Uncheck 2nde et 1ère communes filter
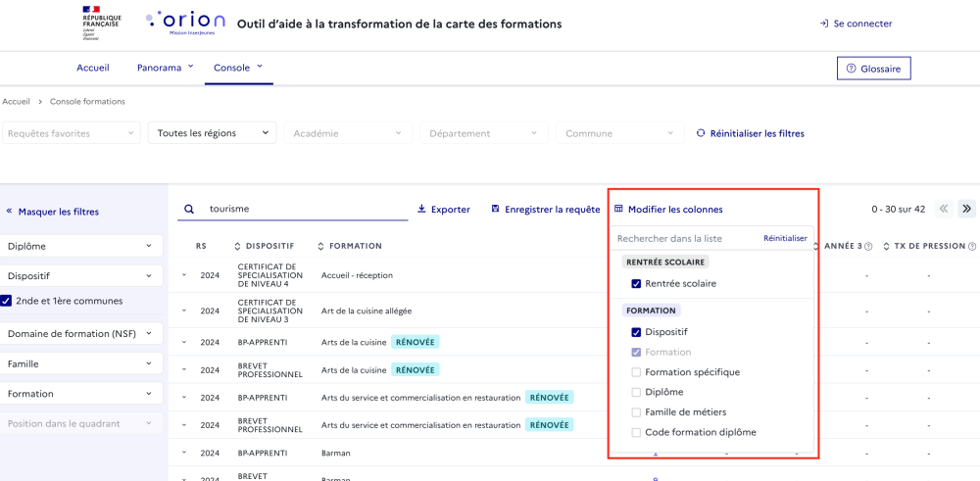 click(x=6, y=301)
